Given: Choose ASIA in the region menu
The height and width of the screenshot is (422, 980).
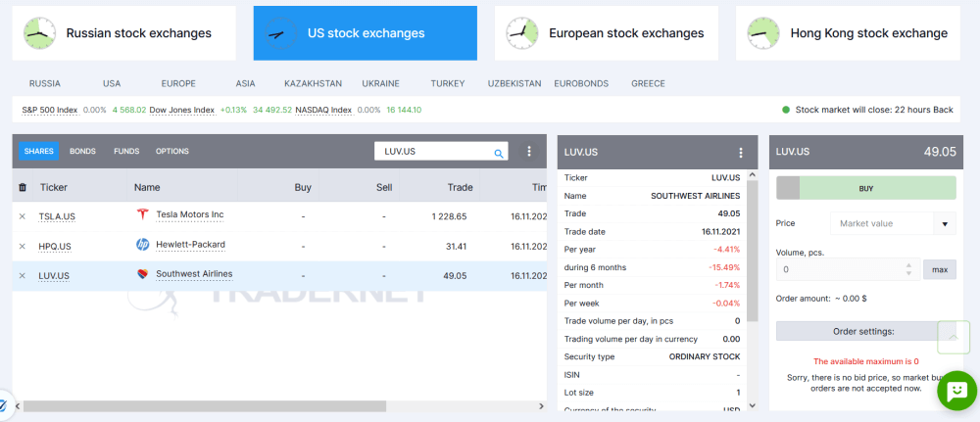Looking at the screenshot, I should click(x=245, y=83).
